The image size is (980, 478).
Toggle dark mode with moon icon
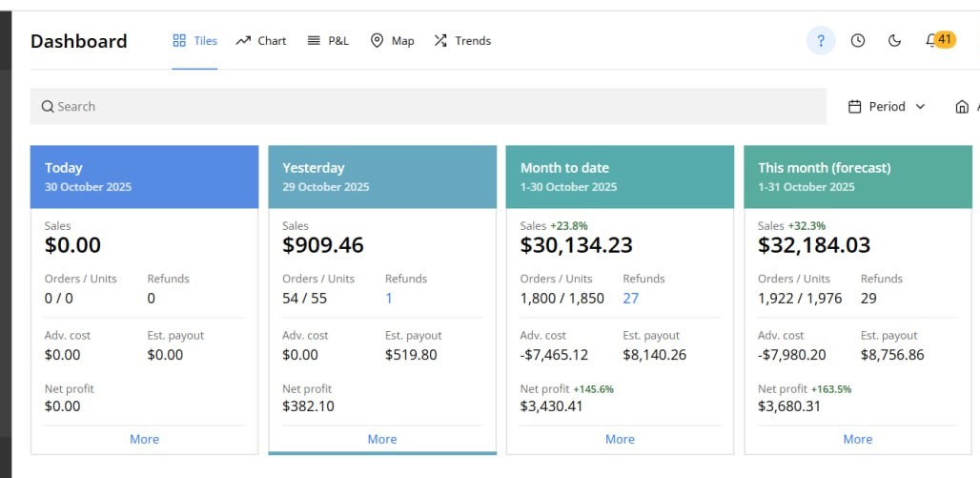pyautogui.click(x=894, y=41)
